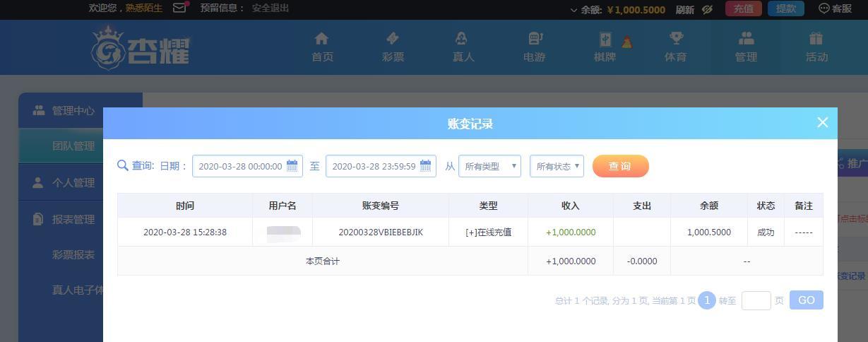Screen dimensions: 868x342
Task: Open the mail envelope icon
Action: [x=179, y=8]
